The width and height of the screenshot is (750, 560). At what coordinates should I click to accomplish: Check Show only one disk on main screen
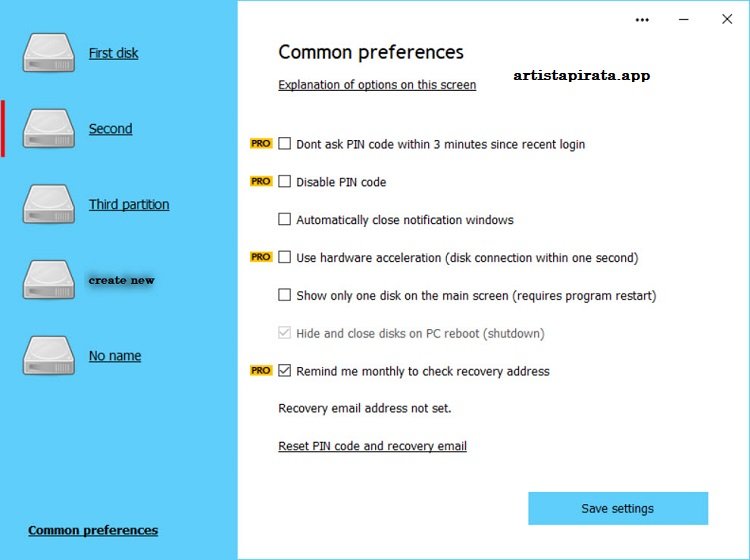[285, 295]
